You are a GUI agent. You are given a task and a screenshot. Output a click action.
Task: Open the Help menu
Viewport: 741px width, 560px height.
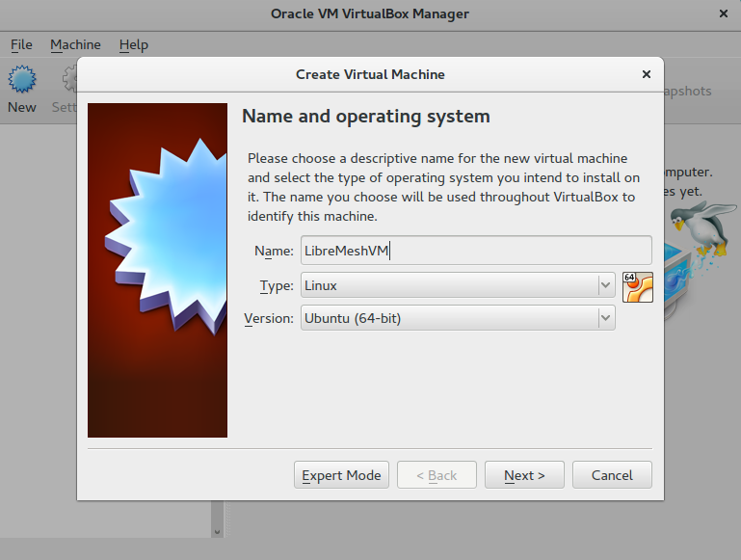click(134, 45)
